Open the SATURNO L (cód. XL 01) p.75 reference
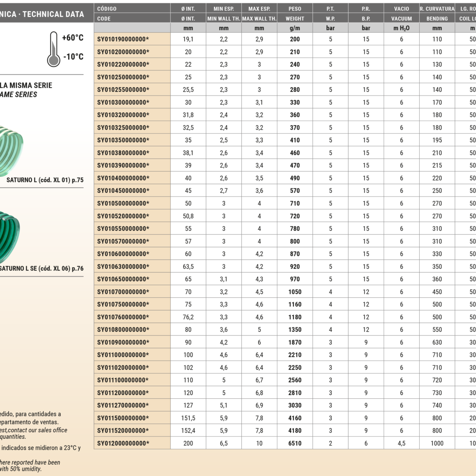This screenshot has height=476, width=476. [45, 180]
